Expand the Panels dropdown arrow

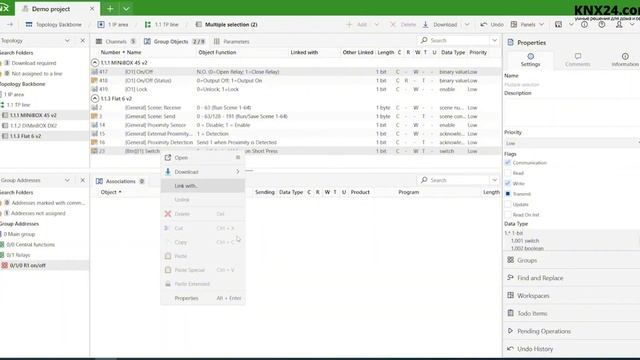pyautogui.click(x=542, y=24)
